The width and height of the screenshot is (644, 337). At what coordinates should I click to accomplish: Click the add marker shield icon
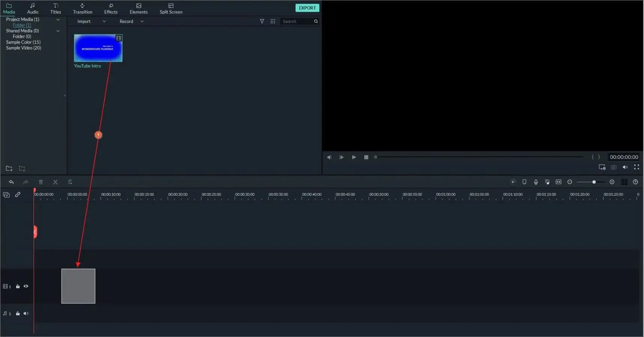tap(524, 182)
